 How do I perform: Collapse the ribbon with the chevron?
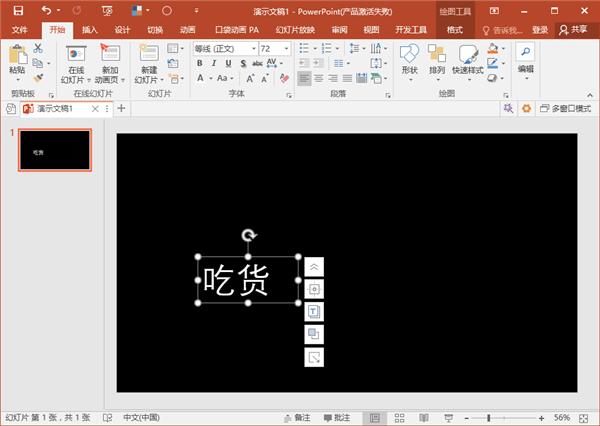tap(590, 95)
